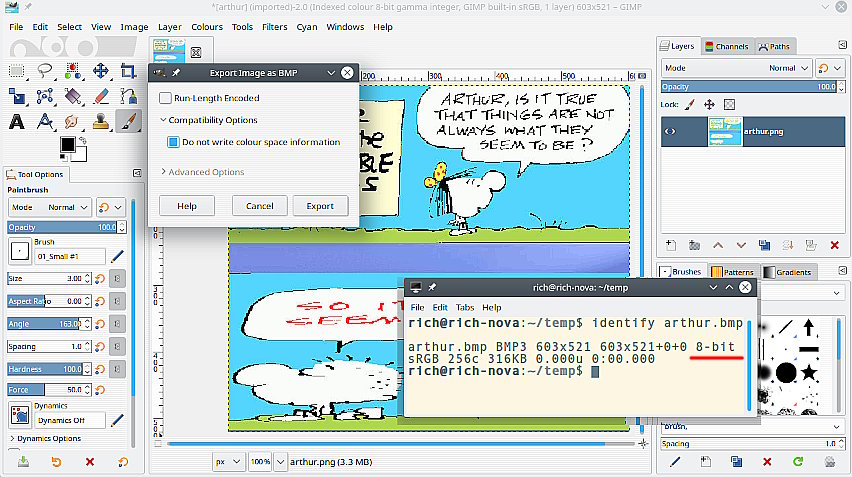This screenshot has height=477, width=852.
Task: Open terminal Tabs menu
Action: point(465,307)
